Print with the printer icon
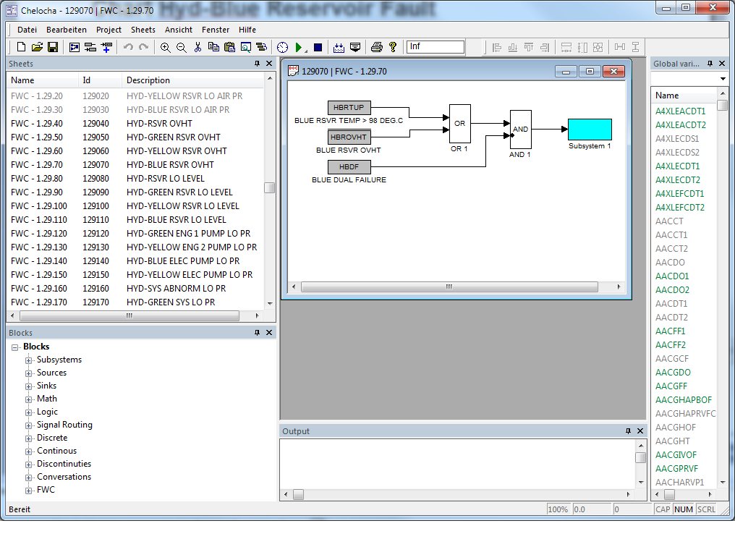 pos(377,47)
